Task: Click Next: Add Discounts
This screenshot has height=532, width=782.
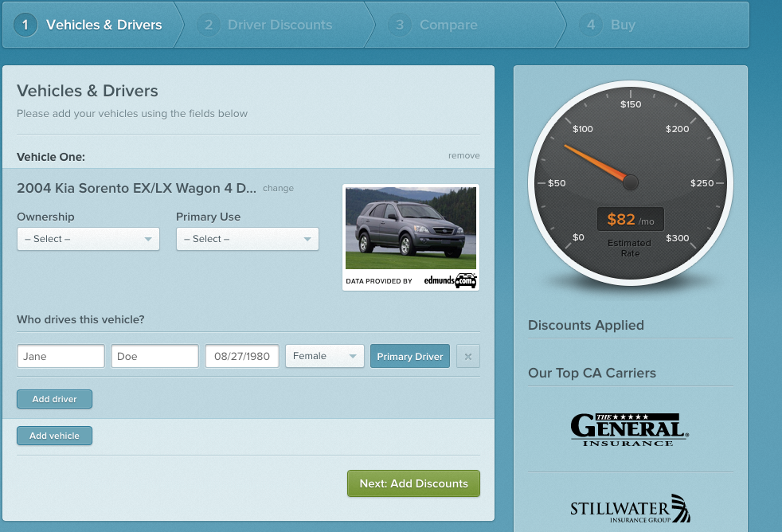Action: click(413, 483)
